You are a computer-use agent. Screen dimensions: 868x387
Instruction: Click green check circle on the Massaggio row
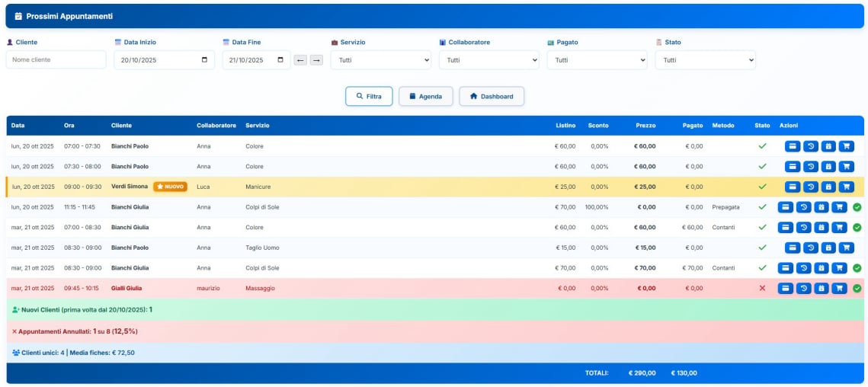pos(857,288)
